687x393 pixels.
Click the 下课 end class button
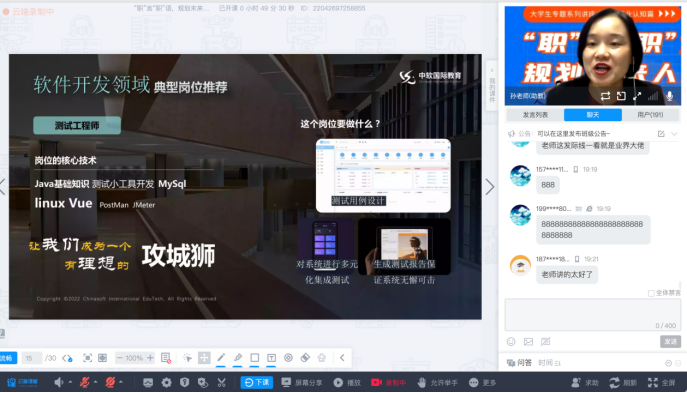coord(257,382)
